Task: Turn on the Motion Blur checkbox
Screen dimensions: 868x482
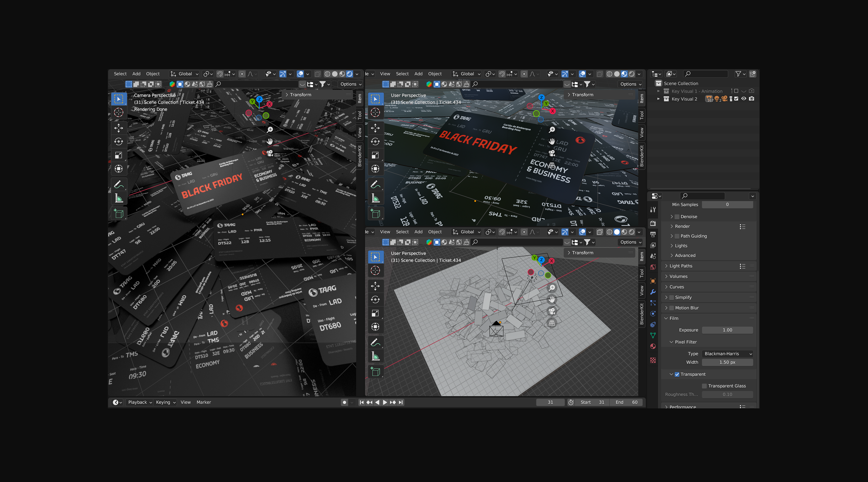Action: [672, 308]
